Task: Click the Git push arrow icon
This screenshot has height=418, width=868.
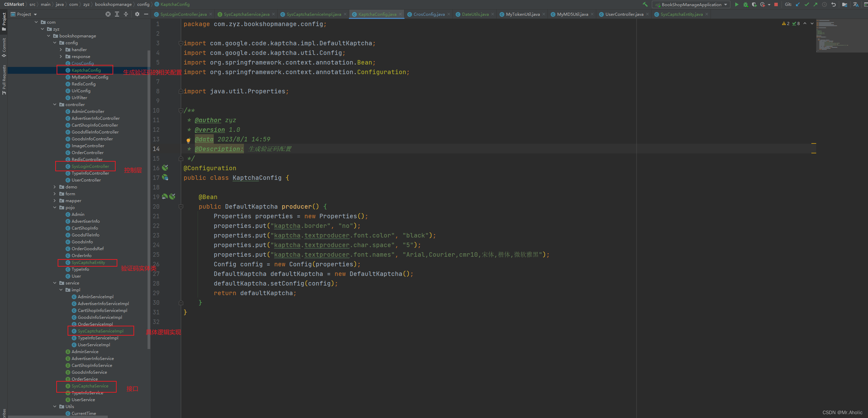Action: (815, 4)
